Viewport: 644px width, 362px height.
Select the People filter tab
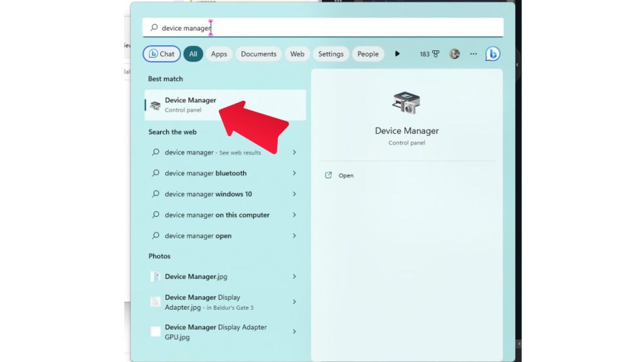(x=367, y=54)
